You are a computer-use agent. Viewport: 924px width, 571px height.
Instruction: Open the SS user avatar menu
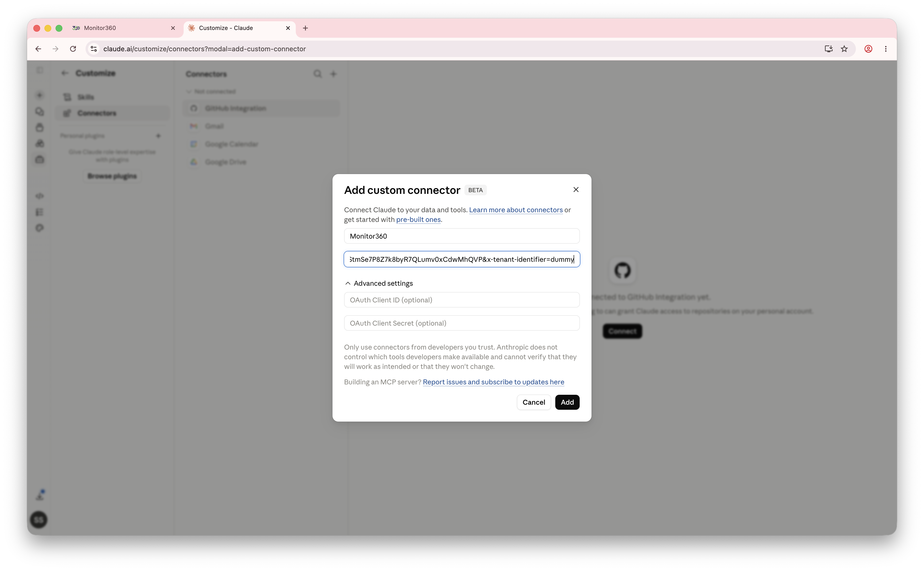coord(39,520)
